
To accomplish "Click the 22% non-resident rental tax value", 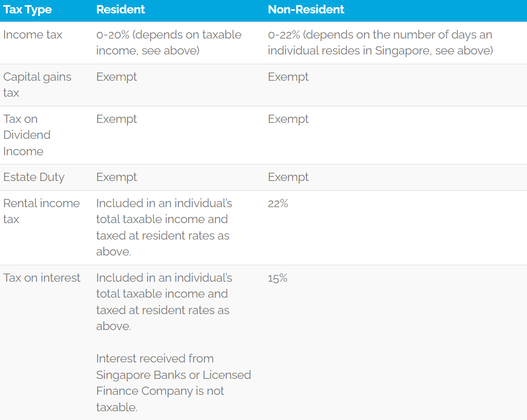I will pos(278,204).
